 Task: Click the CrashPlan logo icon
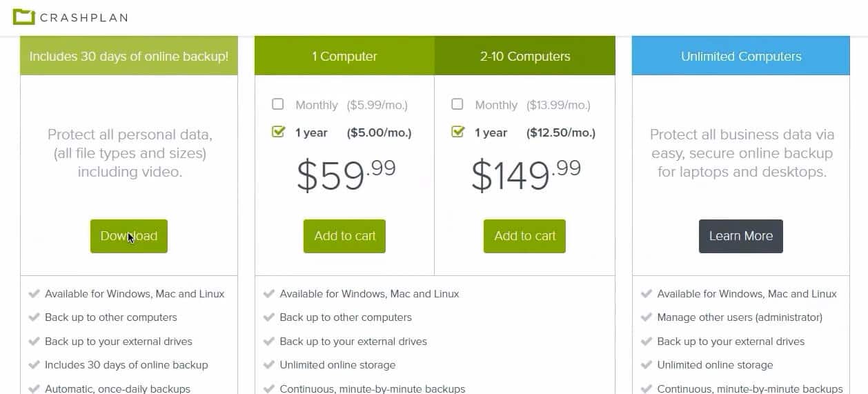[x=23, y=17]
